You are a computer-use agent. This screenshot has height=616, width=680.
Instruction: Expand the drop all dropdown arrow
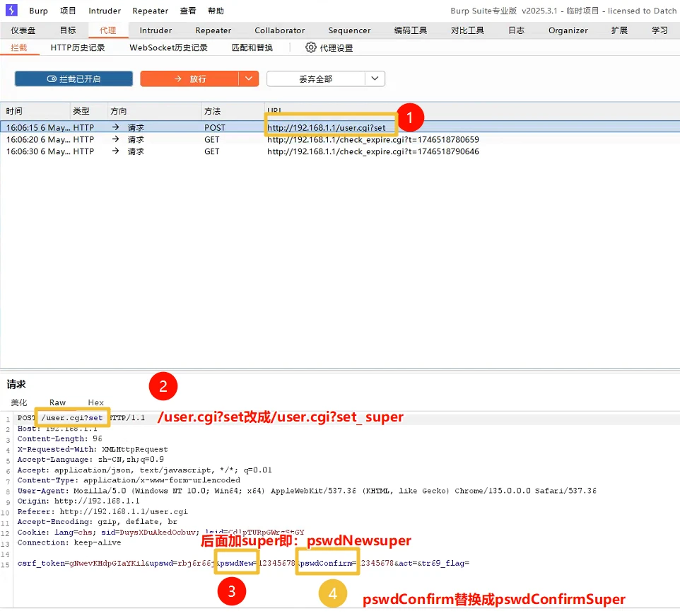pyautogui.click(x=375, y=79)
